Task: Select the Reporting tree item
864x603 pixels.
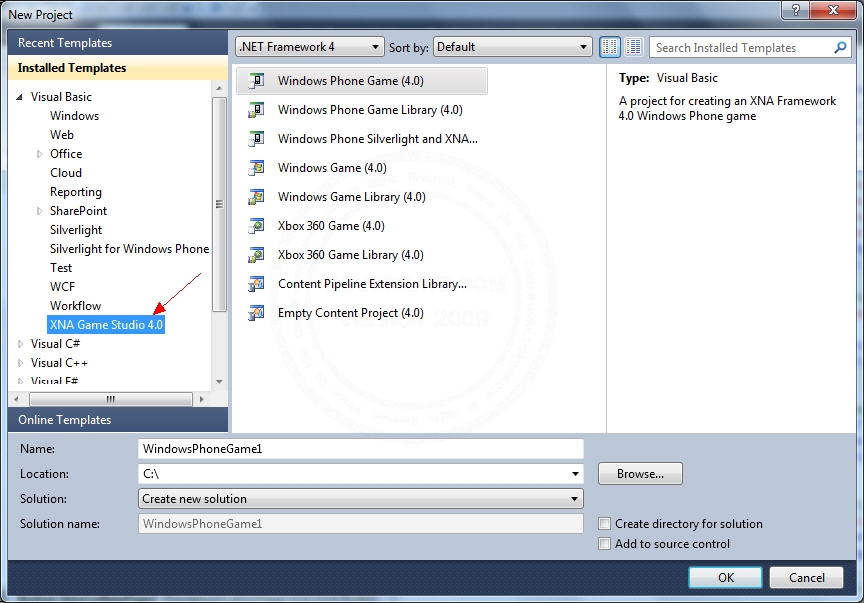Action: click(76, 192)
